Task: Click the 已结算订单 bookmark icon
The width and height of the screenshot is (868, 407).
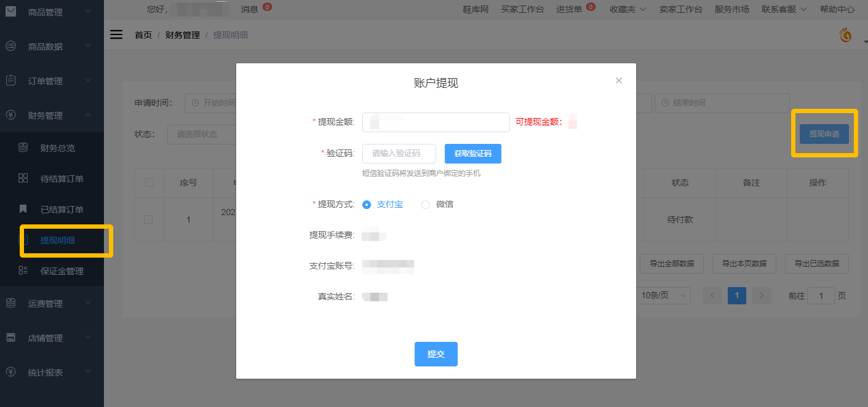Action: (x=23, y=209)
